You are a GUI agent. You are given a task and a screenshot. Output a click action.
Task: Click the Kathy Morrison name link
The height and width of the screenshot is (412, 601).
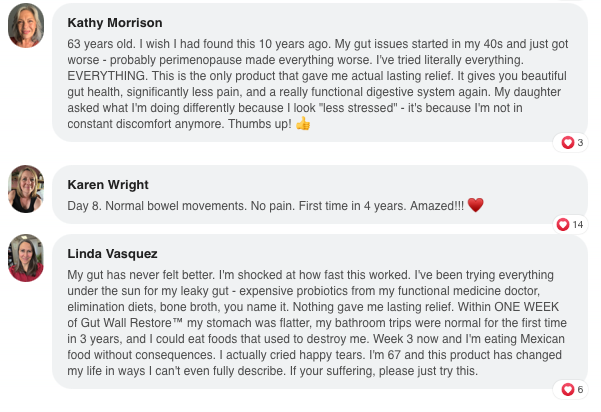[115, 22]
